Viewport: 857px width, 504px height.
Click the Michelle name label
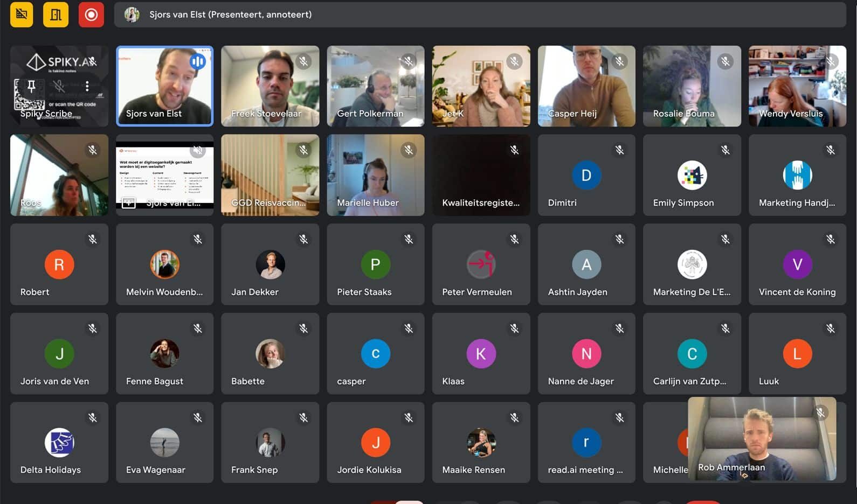click(671, 470)
